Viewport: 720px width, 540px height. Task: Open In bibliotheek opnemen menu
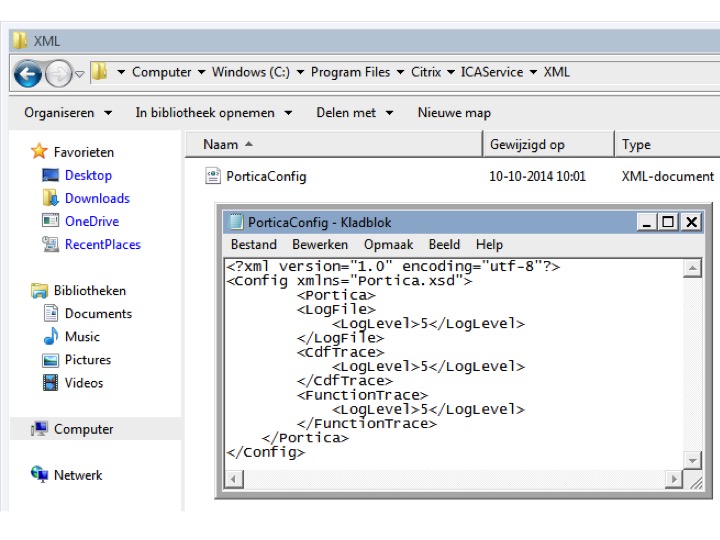(x=214, y=113)
